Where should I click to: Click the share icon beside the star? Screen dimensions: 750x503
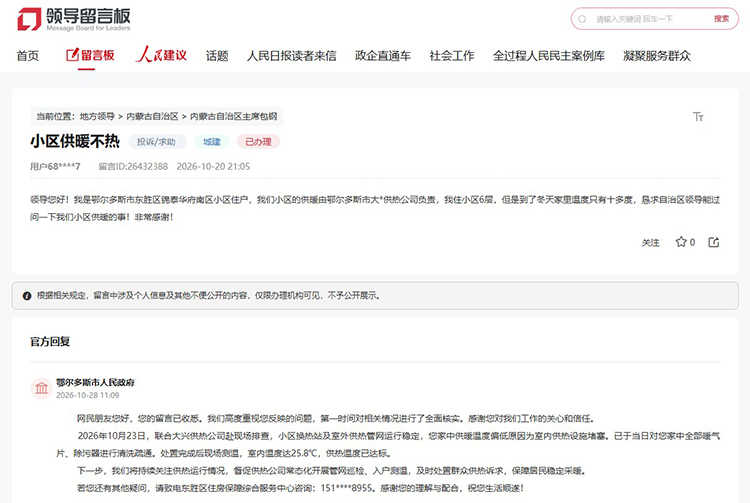(x=713, y=242)
